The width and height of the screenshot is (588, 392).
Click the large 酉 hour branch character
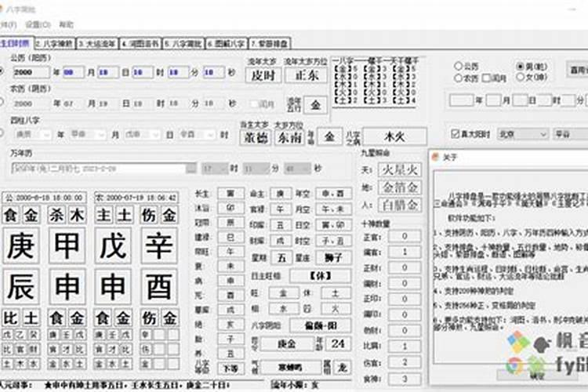click(159, 287)
